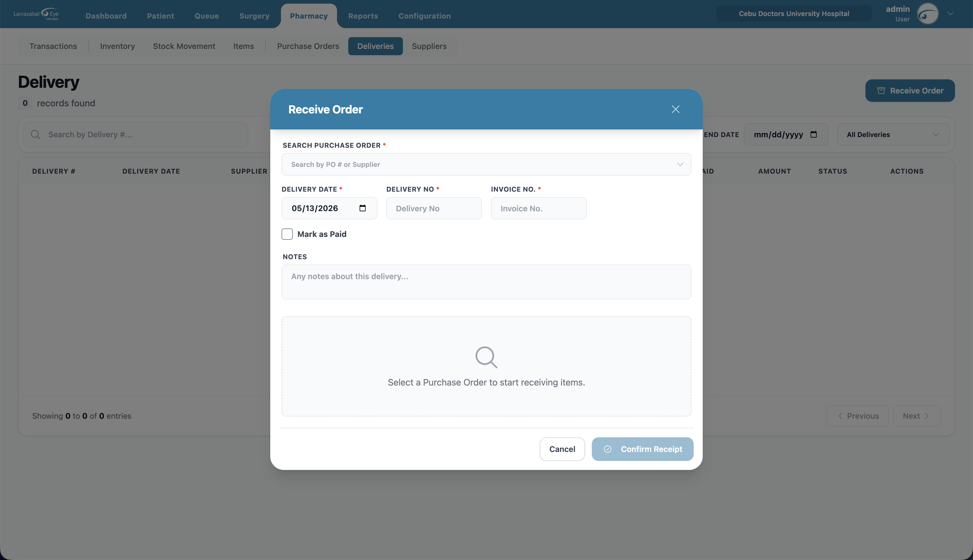
Task: Click the ACTIONS column header
Action: [907, 171]
